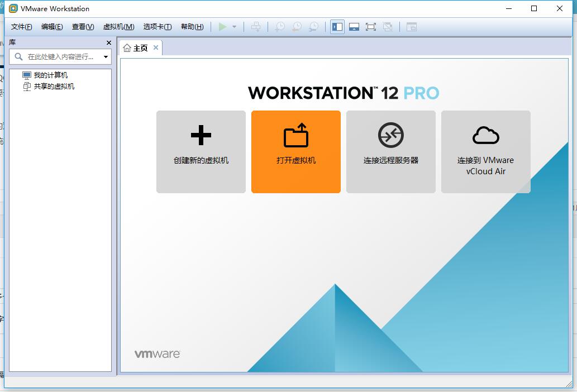The image size is (577, 392).
Task: Open the 编辑(E) menu
Action: (52, 27)
